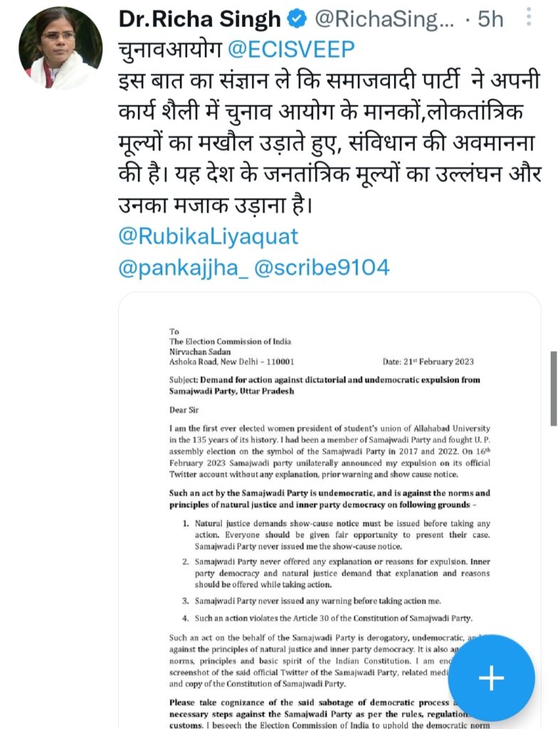Click the letter date 21st February 2023
This screenshot has height=729, width=560.
[x=428, y=361]
